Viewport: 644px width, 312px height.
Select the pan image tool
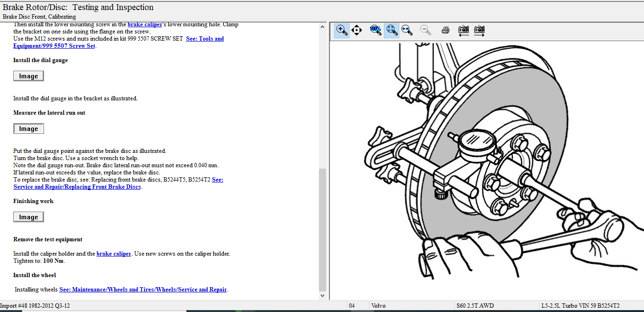(356, 30)
